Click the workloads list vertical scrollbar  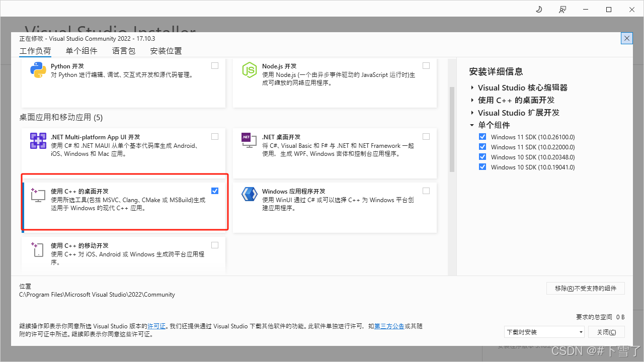(452, 129)
